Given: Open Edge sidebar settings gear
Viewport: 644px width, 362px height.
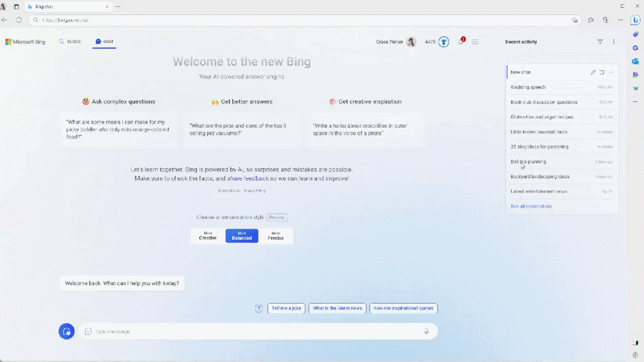Looking at the screenshot, I should tap(636, 355).
